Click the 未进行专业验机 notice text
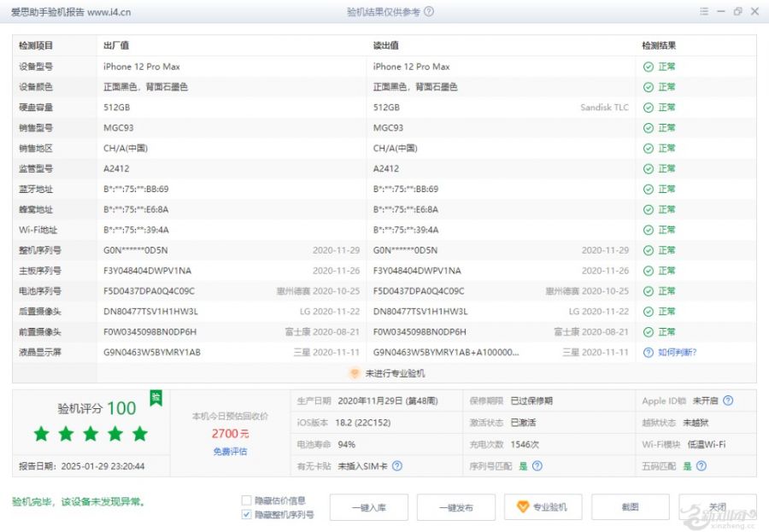This screenshot has height=532, width=769. pyautogui.click(x=396, y=373)
